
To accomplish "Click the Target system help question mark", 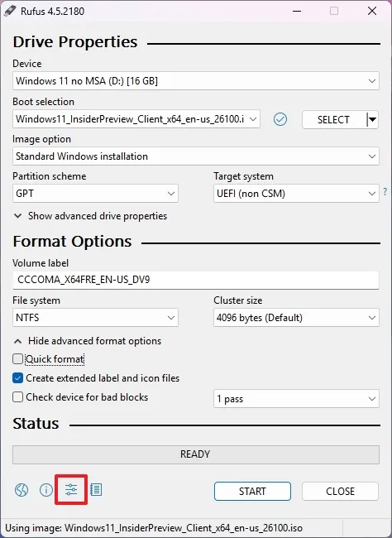I will coord(385,191).
